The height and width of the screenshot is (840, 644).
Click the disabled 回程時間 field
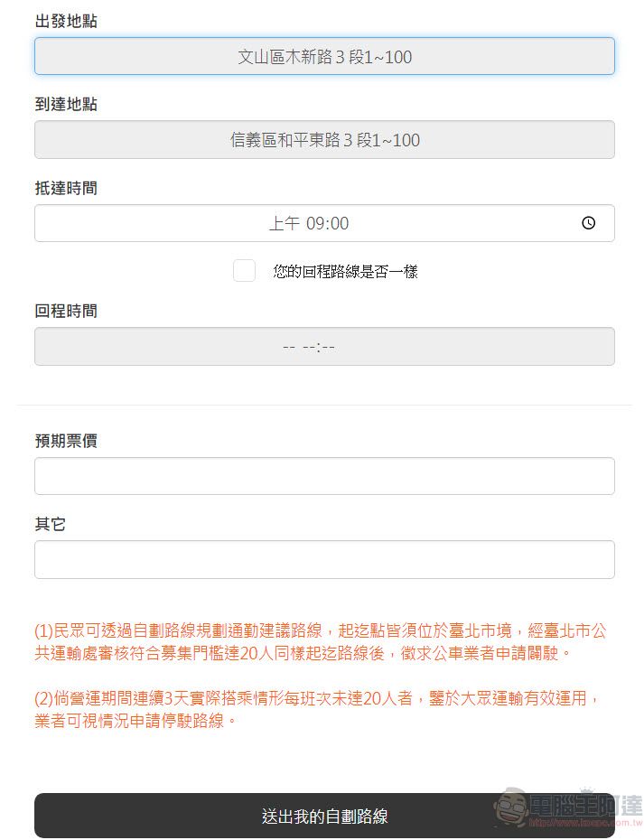(323, 346)
